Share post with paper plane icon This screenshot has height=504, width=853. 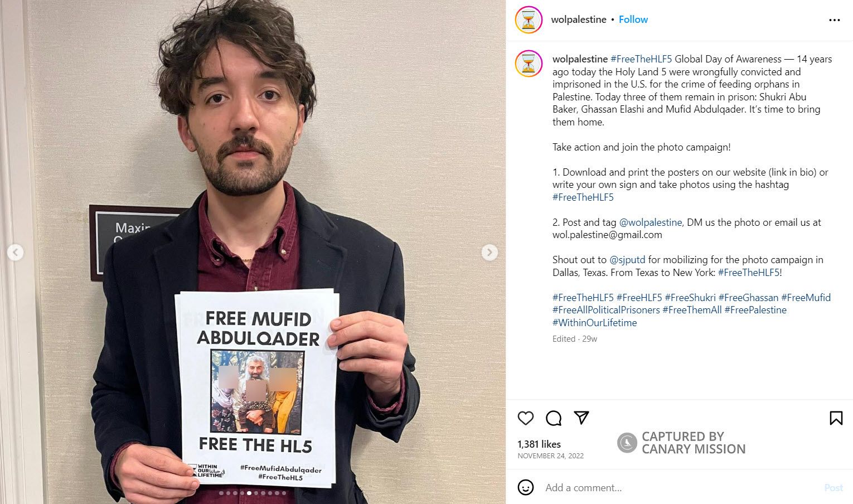coord(581,418)
